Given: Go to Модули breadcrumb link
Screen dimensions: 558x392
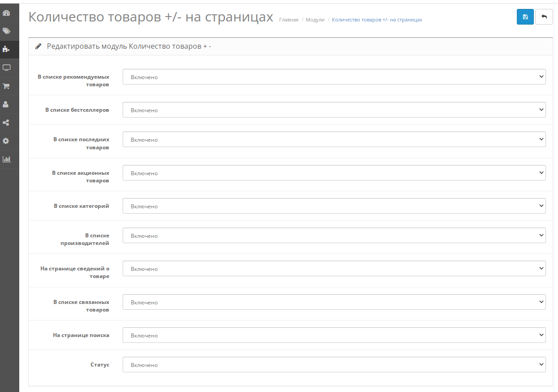Looking at the screenshot, I should click(315, 20).
